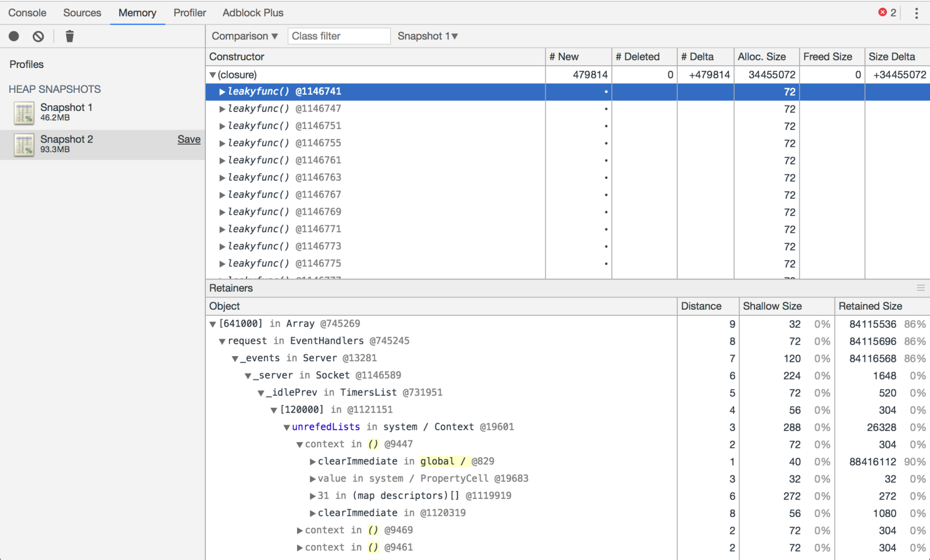Screen dimensions: 930x560
Task: Sort retainers by Retained Size column
Action: pyautogui.click(x=882, y=306)
